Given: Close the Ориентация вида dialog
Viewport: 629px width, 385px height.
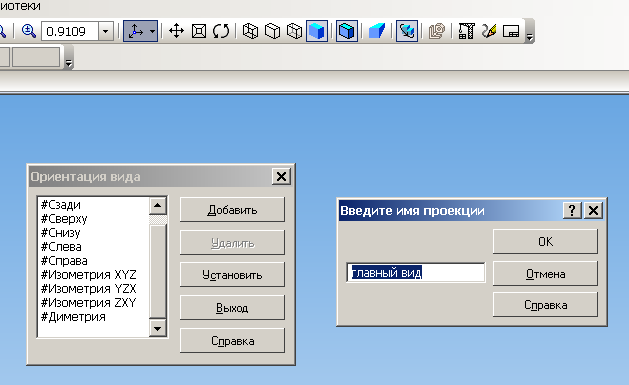Looking at the screenshot, I should pos(281,176).
